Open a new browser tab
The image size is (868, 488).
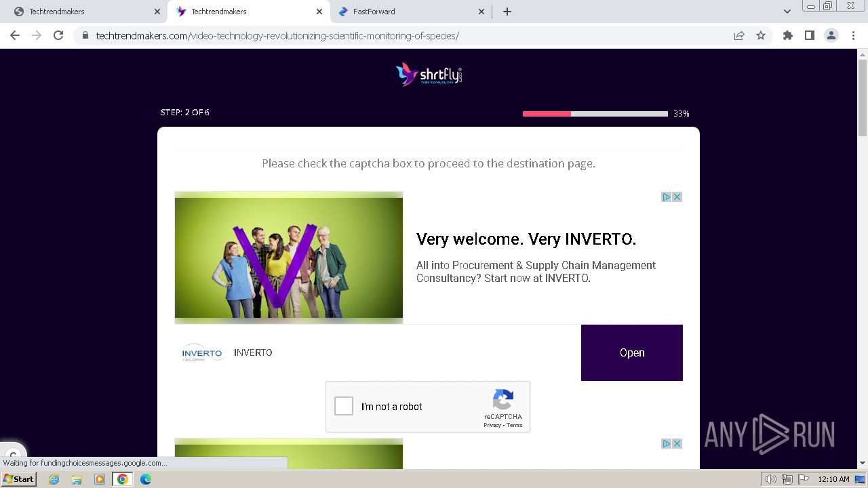click(507, 12)
